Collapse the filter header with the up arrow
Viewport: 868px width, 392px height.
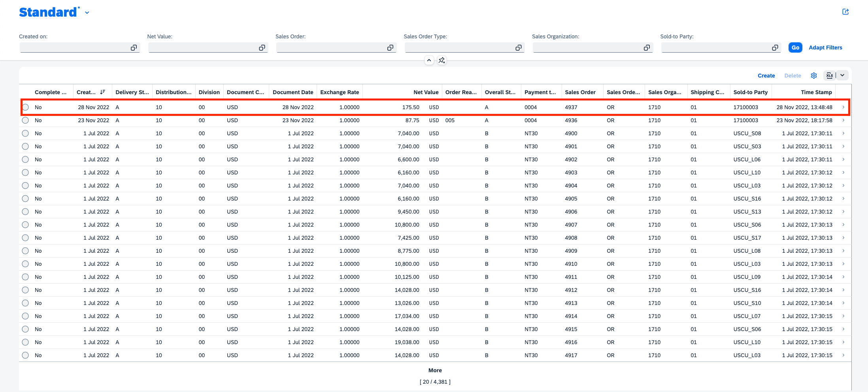pyautogui.click(x=429, y=61)
